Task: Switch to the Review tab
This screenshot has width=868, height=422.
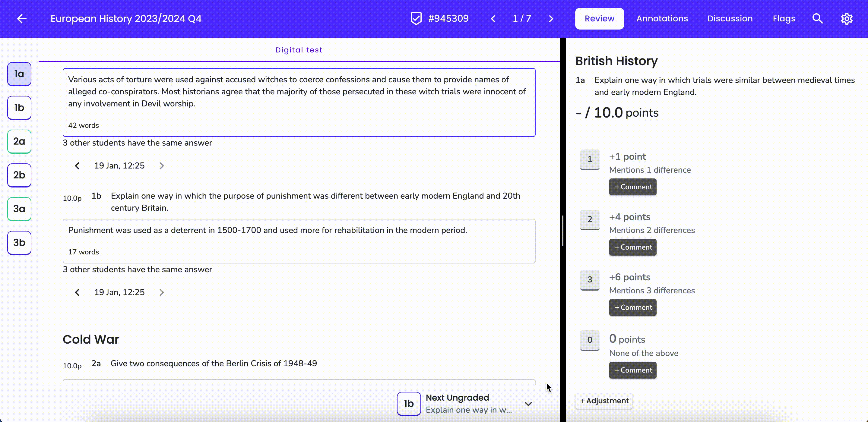Action: pos(600,18)
